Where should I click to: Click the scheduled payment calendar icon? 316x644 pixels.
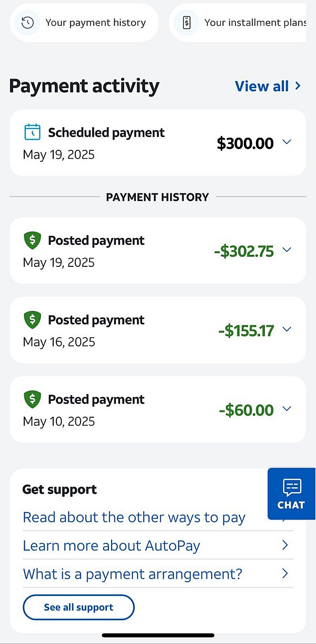tap(32, 132)
